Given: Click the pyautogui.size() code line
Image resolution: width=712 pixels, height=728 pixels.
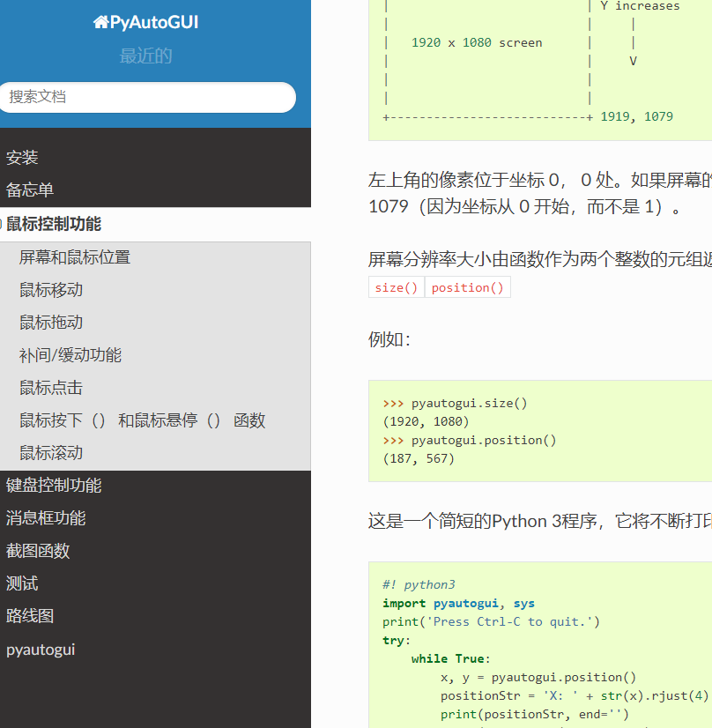Looking at the screenshot, I should [x=455, y=403].
